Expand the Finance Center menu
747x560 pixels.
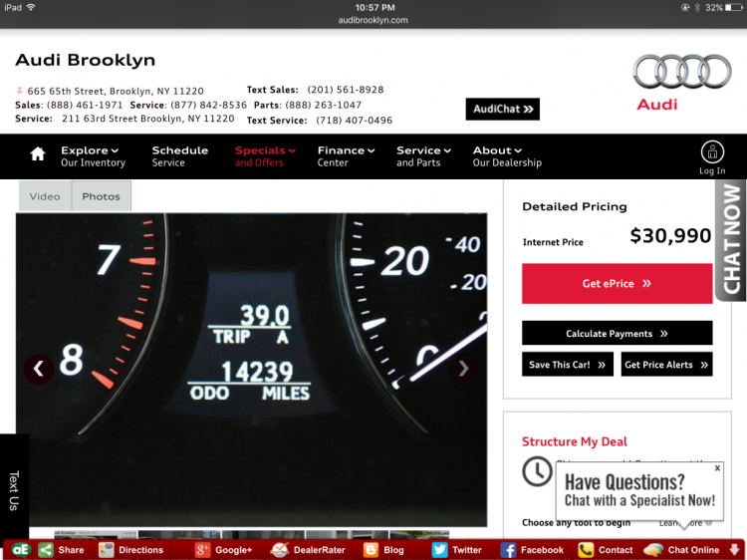click(x=346, y=156)
